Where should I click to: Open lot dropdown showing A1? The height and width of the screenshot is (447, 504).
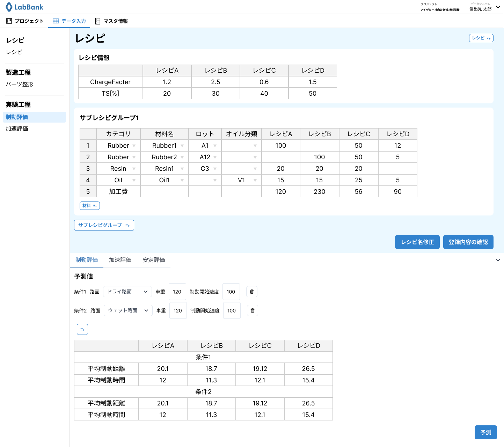pyautogui.click(x=215, y=146)
